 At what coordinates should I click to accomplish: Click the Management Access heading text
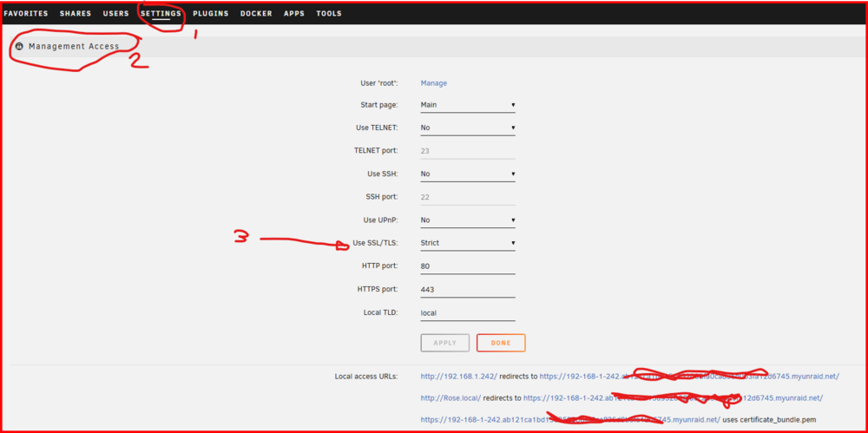tap(74, 47)
